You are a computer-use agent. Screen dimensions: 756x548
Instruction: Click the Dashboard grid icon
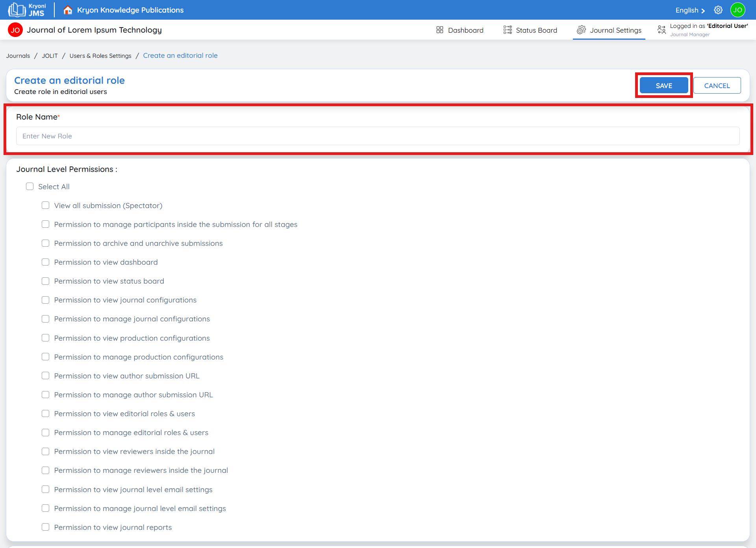click(440, 30)
